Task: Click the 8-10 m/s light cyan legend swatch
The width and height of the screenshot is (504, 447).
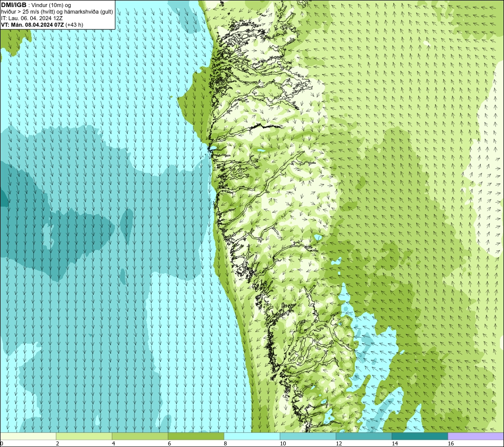Action: tap(252, 436)
